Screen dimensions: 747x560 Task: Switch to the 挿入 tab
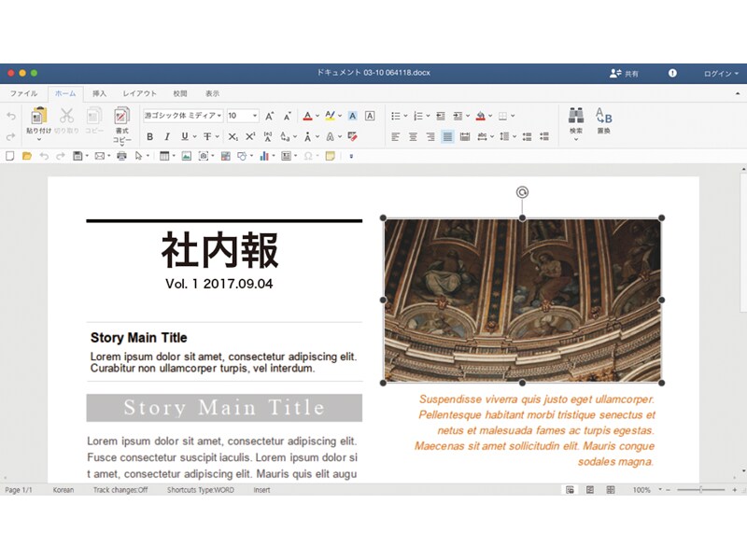[99, 93]
